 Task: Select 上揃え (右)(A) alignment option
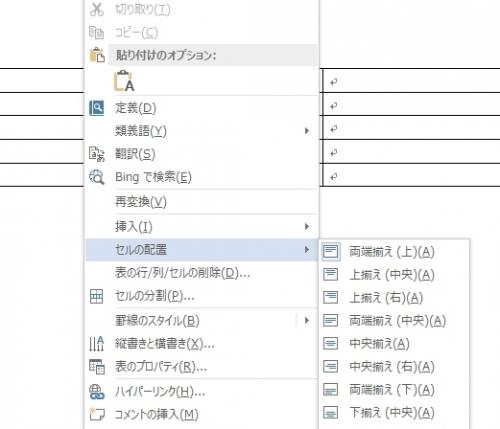coord(386,298)
